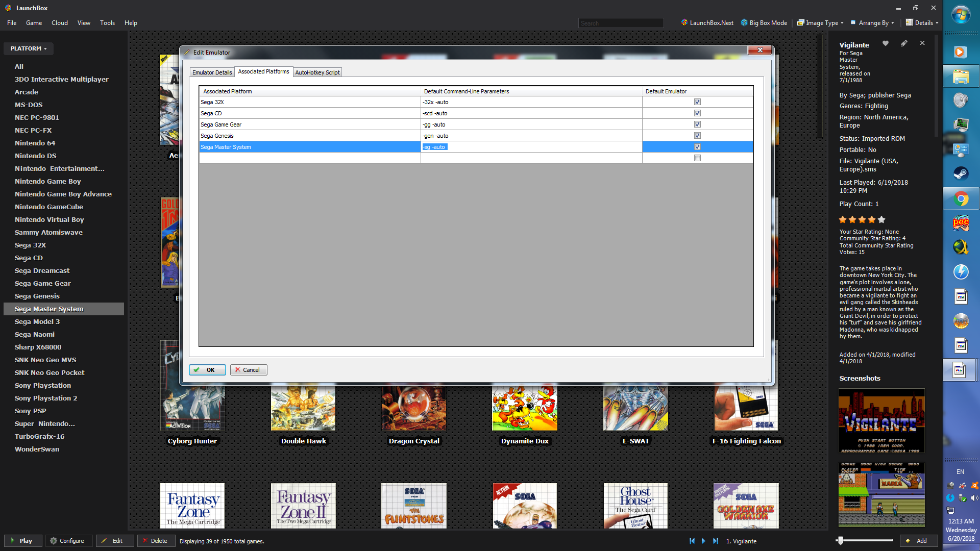980x551 pixels.
Task: Click the volume icon in system tray
Action: pyautogui.click(x=974, y=498)
